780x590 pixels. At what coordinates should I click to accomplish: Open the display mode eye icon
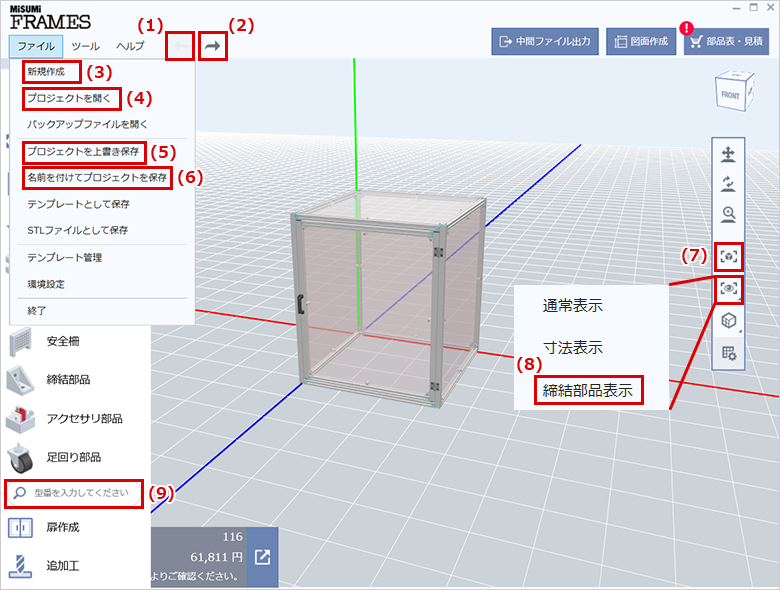729,289
